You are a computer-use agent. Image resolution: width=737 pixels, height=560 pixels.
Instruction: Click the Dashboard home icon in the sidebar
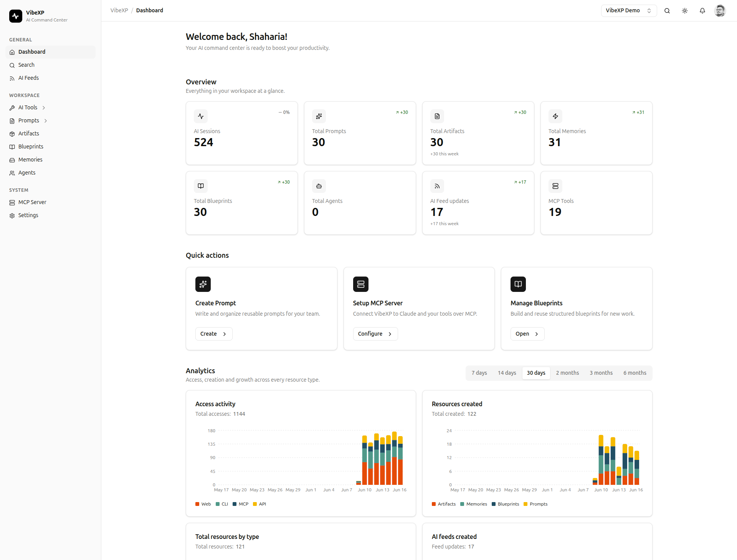(12, 52)
